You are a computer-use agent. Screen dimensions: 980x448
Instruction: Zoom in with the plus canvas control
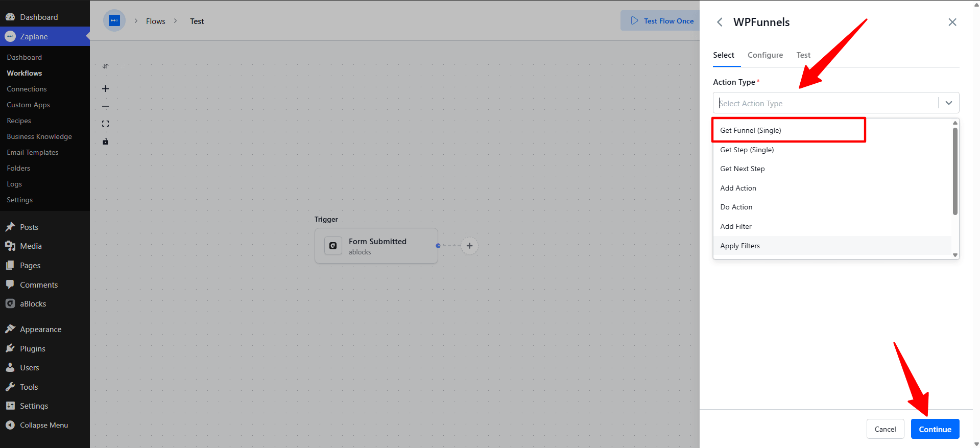[105, 88]
